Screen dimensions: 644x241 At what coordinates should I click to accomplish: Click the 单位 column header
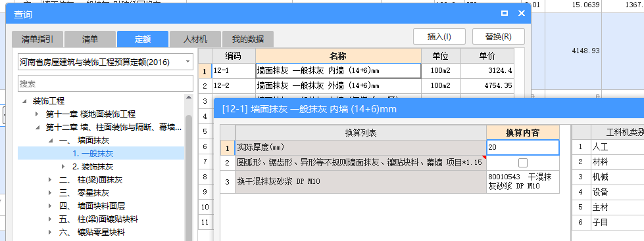click(x=441, y=56)
